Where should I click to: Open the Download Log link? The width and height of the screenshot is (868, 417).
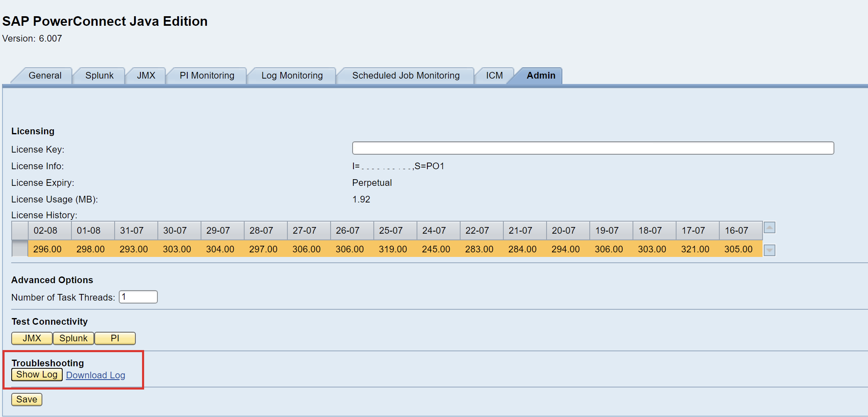pyautogui.click(x=96, y=375)
